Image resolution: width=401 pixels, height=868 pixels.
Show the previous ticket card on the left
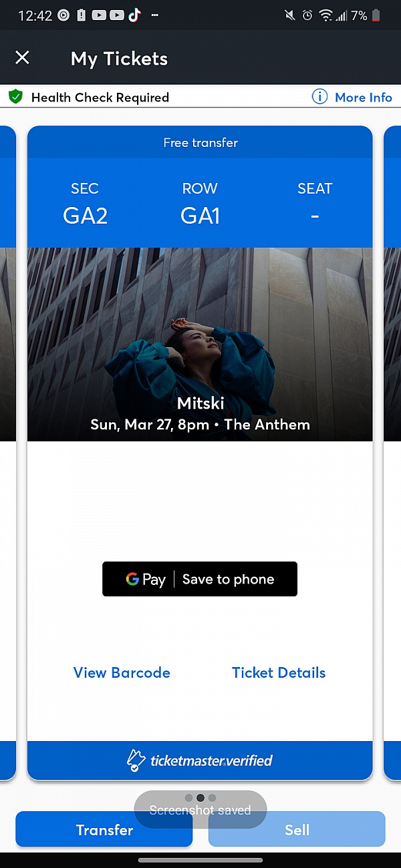[x=7, y=454]
